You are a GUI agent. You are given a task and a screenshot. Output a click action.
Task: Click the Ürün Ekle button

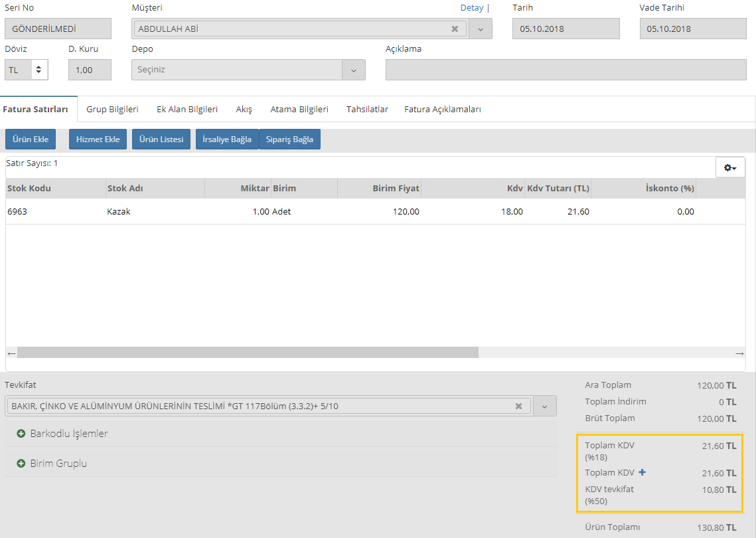pos(31,139)
